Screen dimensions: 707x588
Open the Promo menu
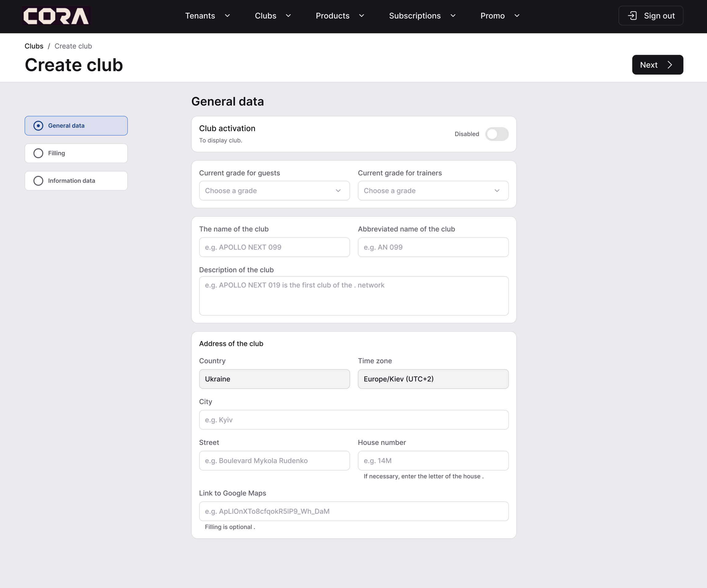[500, 15]
